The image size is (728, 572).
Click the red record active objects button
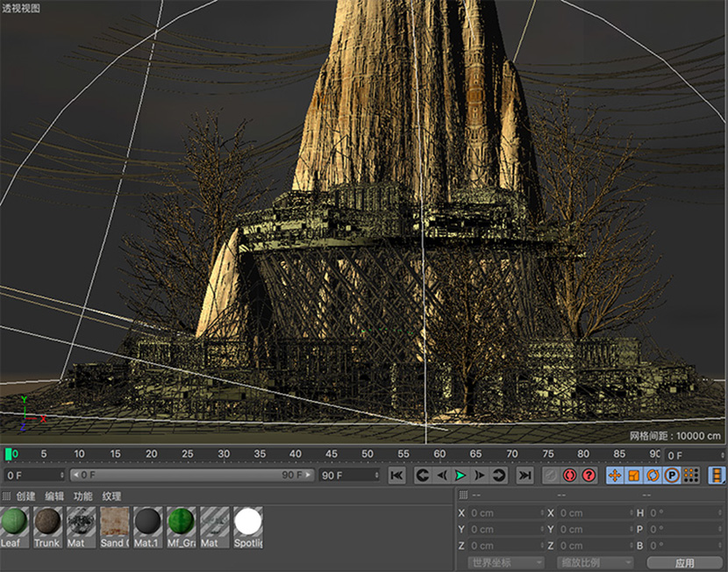click(x=570, y=475)
